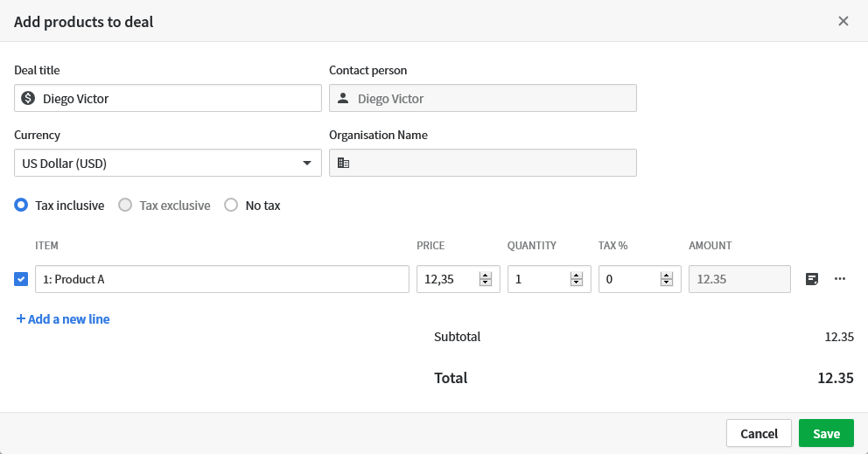
Task: Open the three-dot more options menu
Action: (840, 279)
